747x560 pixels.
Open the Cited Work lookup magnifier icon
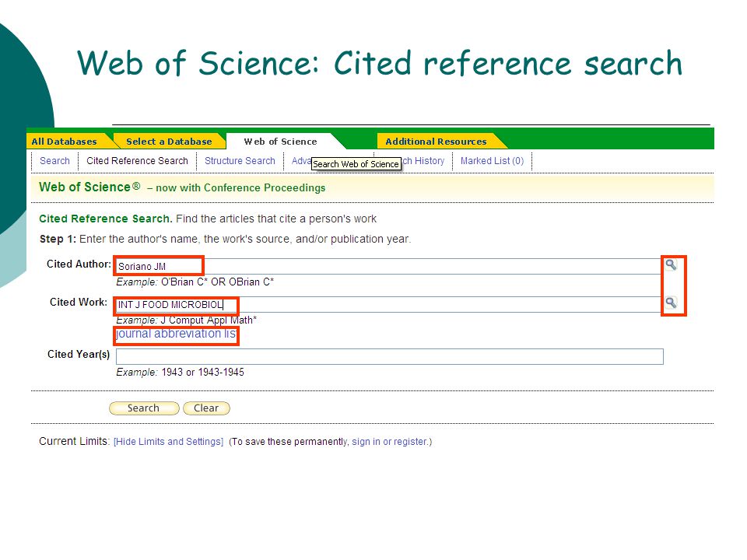pos(671,303)
